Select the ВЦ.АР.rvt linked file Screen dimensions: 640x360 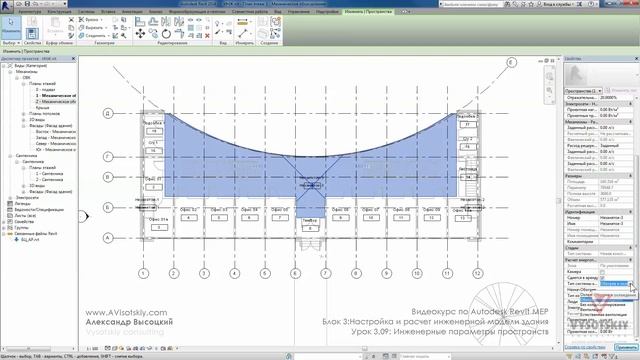coord(29,240)
